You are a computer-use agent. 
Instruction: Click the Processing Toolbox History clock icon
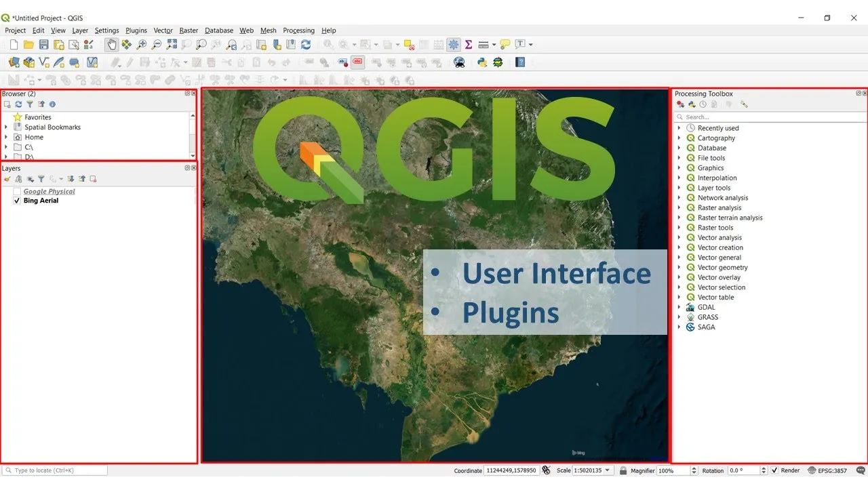pos(703,104)
